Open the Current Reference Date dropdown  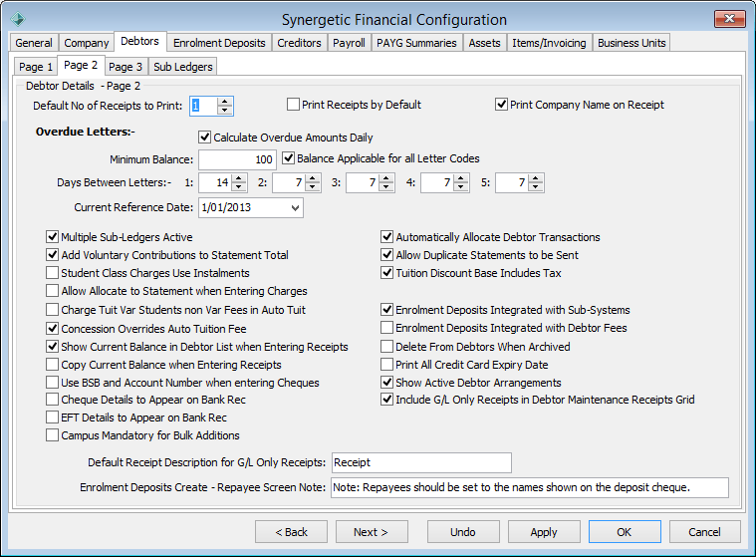[296, 208]
